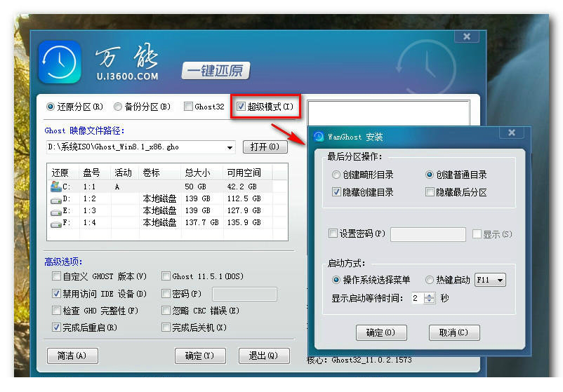The height and width of the screenshot is (392, 563).
Task: Click the 退出(Q) button
Action: (x=264, y=356)
